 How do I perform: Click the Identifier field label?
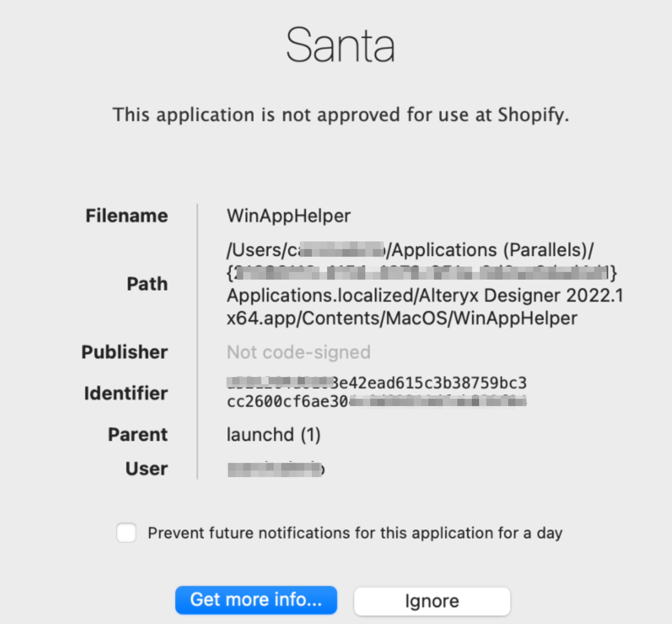[x=126, y=393]
